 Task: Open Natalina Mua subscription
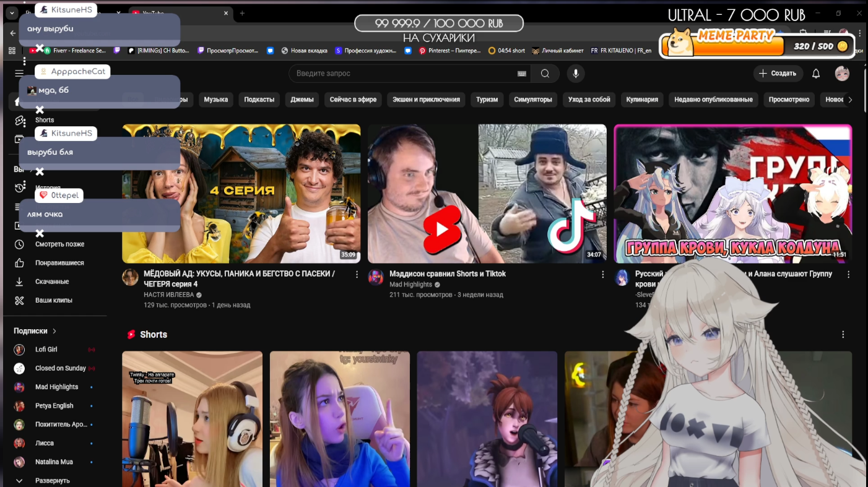54,462
